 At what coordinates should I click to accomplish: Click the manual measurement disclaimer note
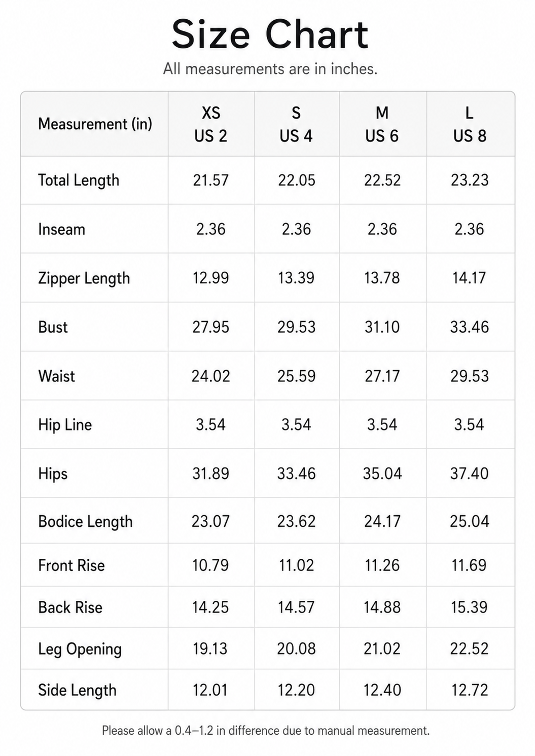(266, 731)
